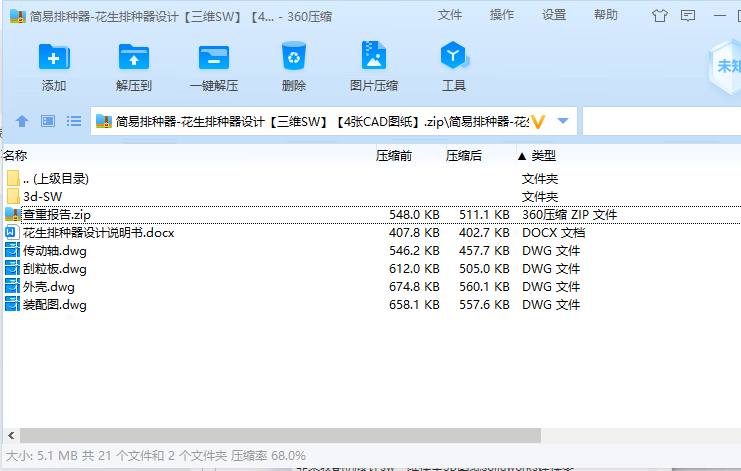741x471 pixels.
Task: Open the 图片压缩 image compression tool
Action: (373, 56)
